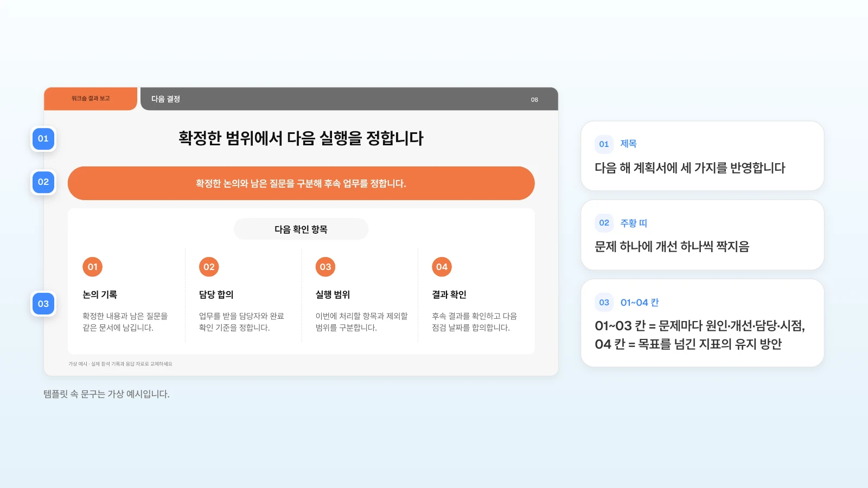The width and height of the screenshot is (868, 488).
Task: Click description 업무를 받을 담당자와 완료 확인 기준을
Action: [x=241, y=322]
